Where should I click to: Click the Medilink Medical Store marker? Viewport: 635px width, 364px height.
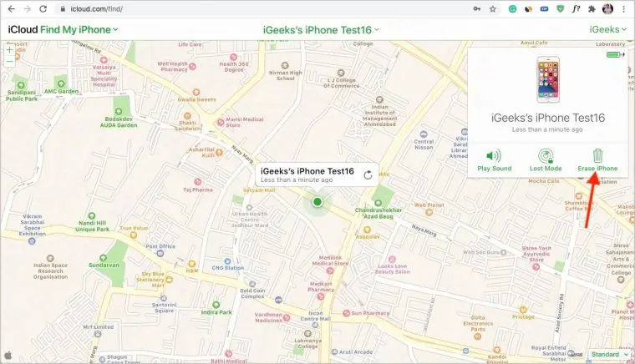point(330,270)
